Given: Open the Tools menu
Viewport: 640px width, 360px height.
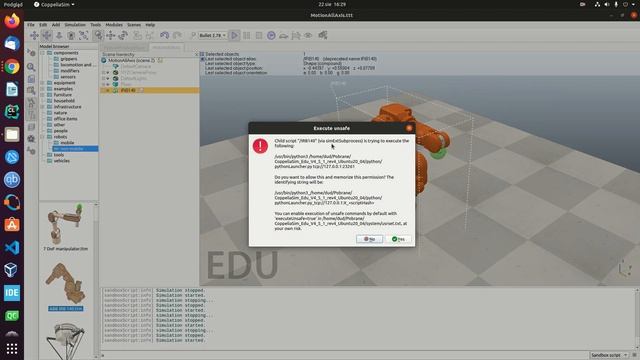Looking at the screenshot, I should (96, 25).
